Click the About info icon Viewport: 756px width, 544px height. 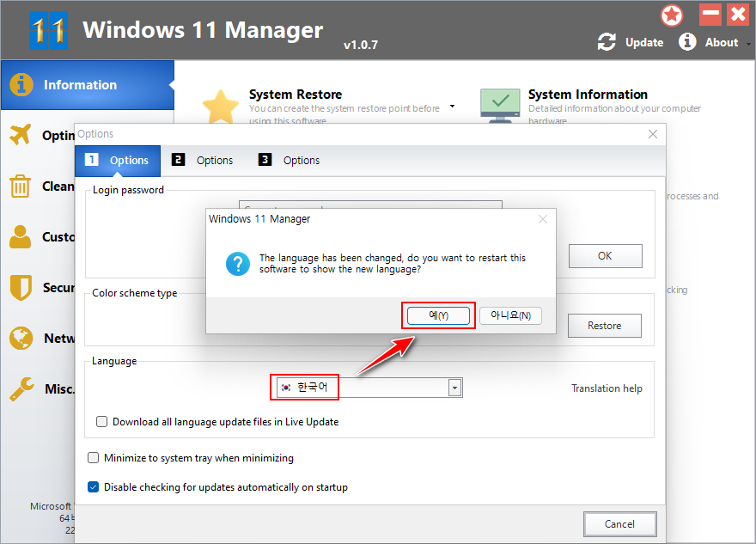coord(687,42)
